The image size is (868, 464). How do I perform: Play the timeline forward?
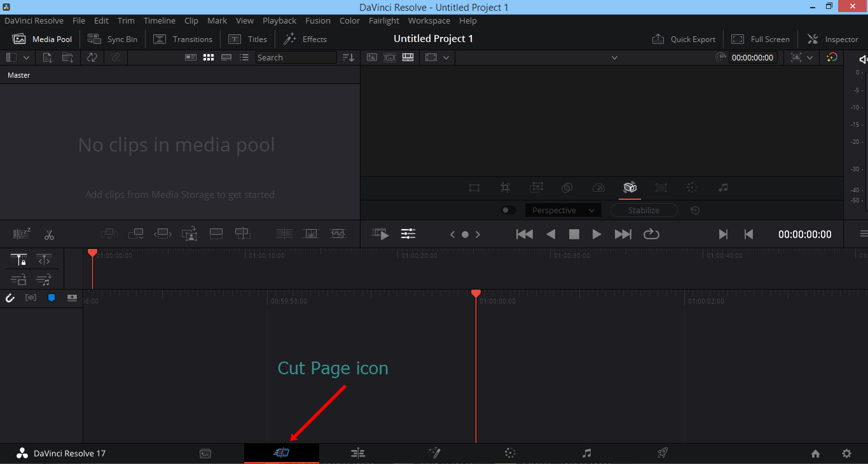(596, 234)
